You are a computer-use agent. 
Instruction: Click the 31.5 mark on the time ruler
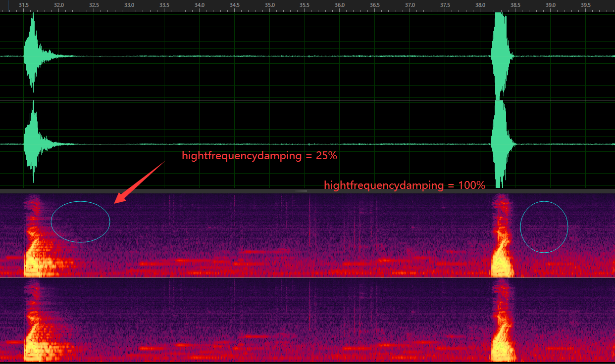(23, 5)
